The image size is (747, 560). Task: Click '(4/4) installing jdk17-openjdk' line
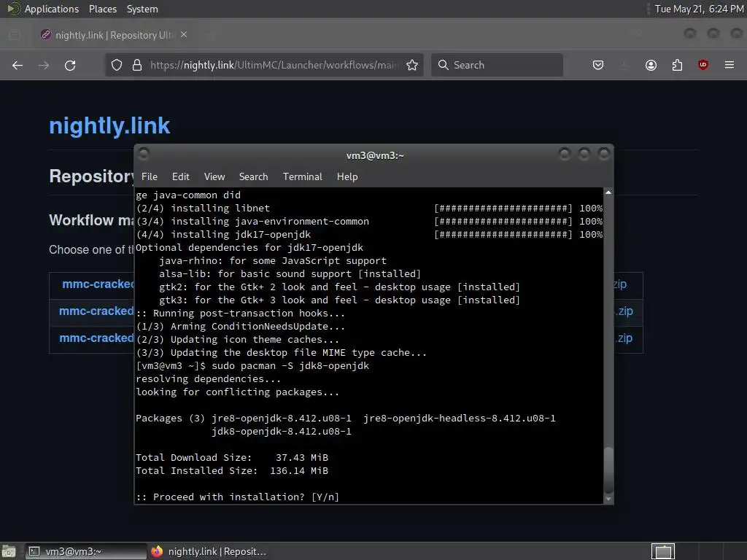pyautogui.click(x=223, y=234)
